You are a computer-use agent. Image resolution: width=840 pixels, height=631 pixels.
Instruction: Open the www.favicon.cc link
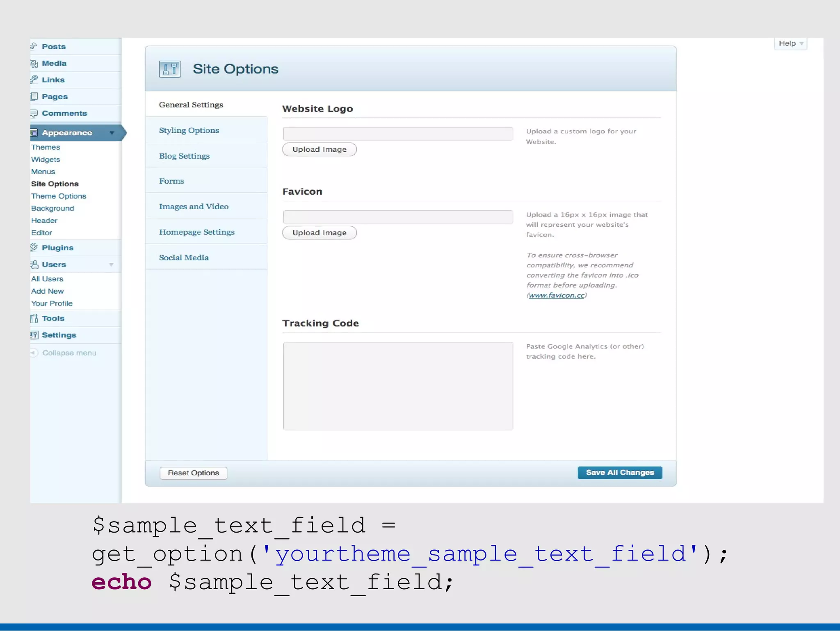(x=557, y=295)
